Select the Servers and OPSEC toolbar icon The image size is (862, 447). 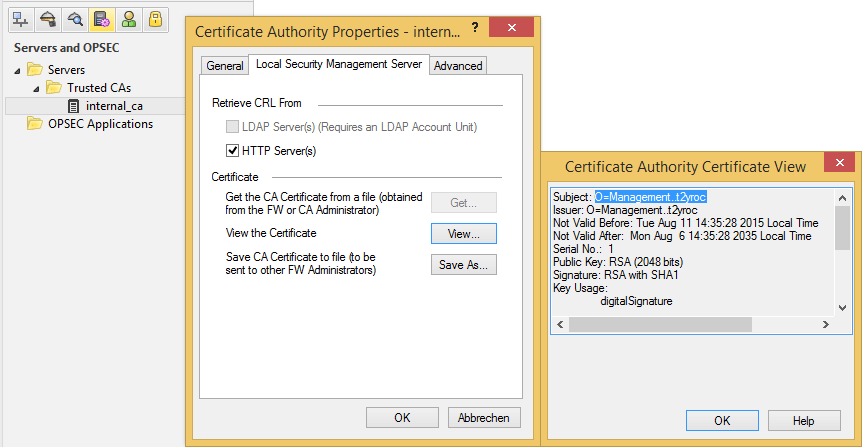[x=101, y=18]
